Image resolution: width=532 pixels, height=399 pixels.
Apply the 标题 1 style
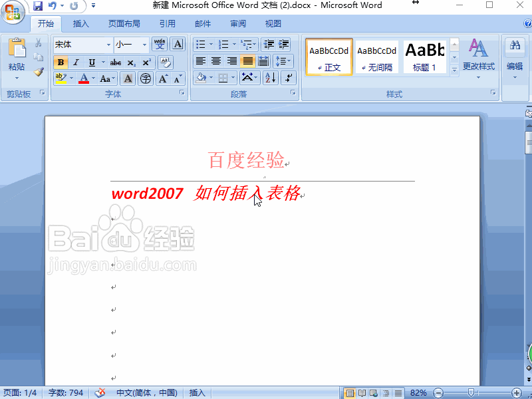pyautogui.click(x=424, y=57)
